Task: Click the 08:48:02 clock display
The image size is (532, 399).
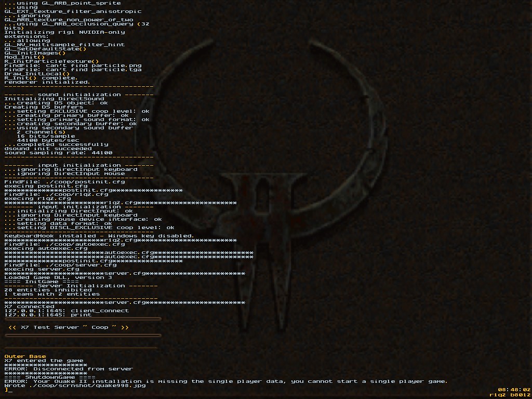Action: 513,389
